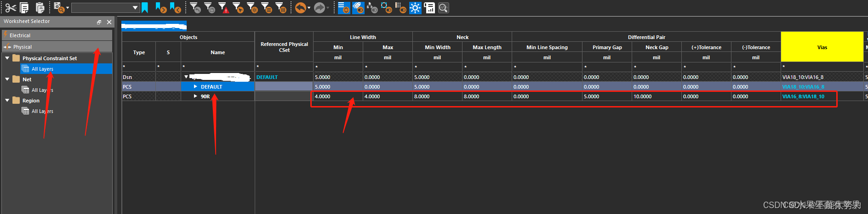Click the yellow Vias column header
The width and height of the screenshot is (868, 214).
coord(822,47)
